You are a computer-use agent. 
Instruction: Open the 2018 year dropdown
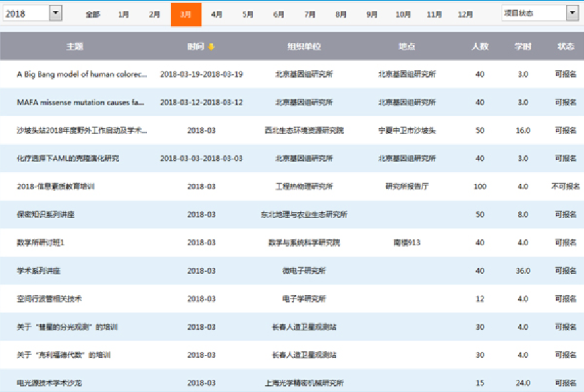(x=55, y=13)
